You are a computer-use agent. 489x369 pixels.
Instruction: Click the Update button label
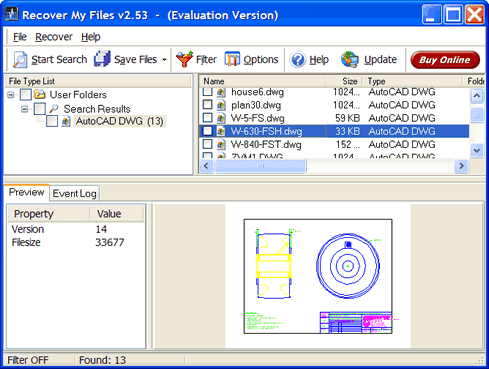click(380, 60)
